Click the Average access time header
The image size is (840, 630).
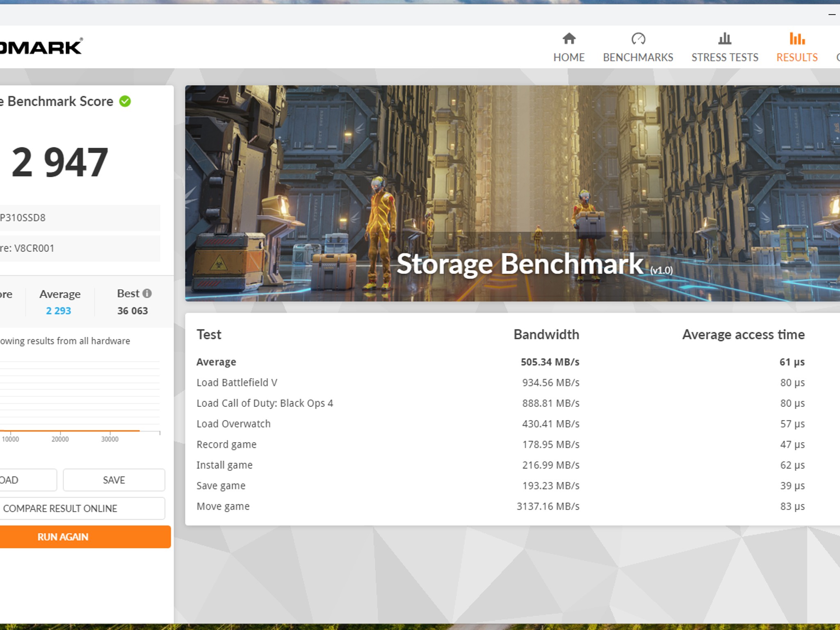(x=743, y=335)
